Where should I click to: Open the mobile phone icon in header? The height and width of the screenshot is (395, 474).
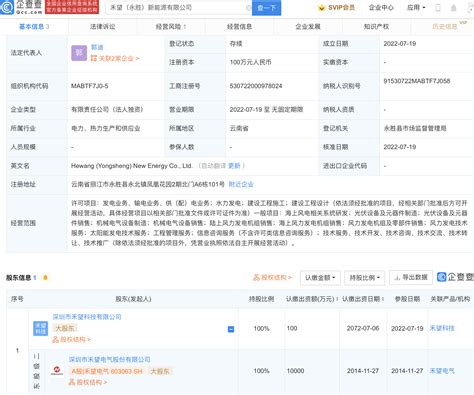[438, 8]
